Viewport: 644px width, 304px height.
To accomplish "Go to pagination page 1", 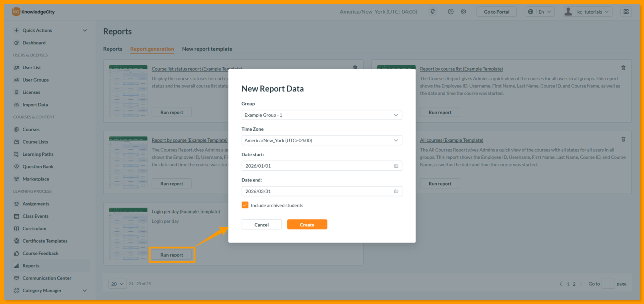I will coord(568,284).
